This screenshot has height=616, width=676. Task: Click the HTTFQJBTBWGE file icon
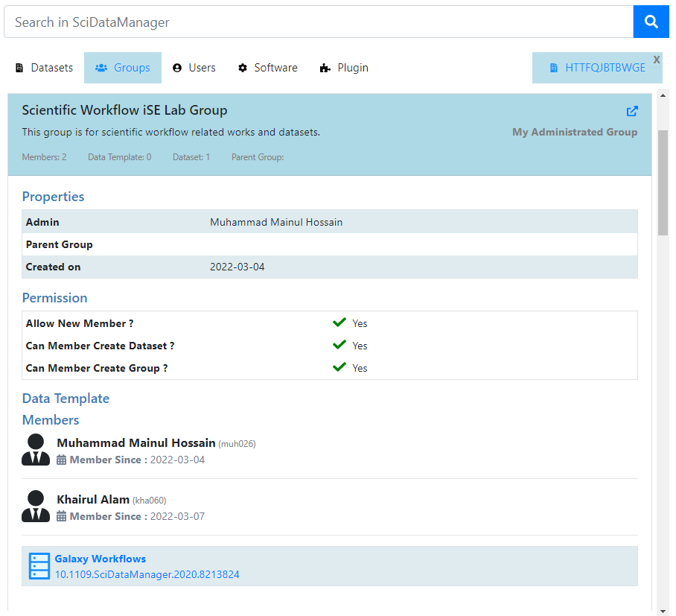pos(554,68)
